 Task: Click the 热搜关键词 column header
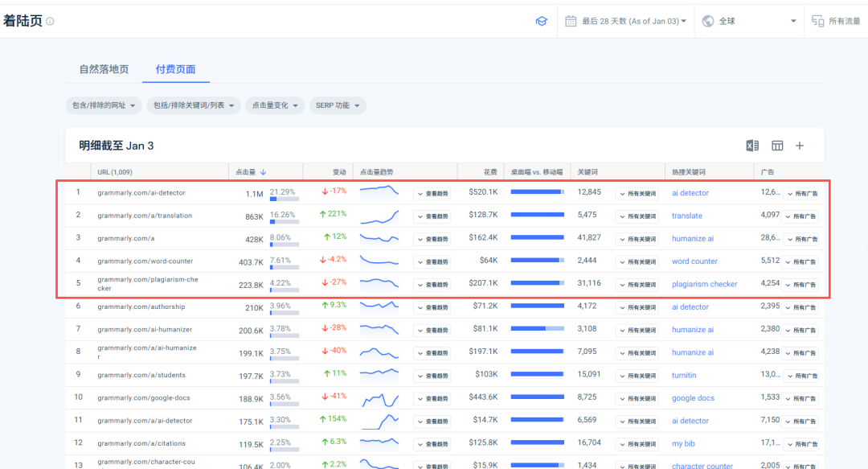click(x=688, y=172)
